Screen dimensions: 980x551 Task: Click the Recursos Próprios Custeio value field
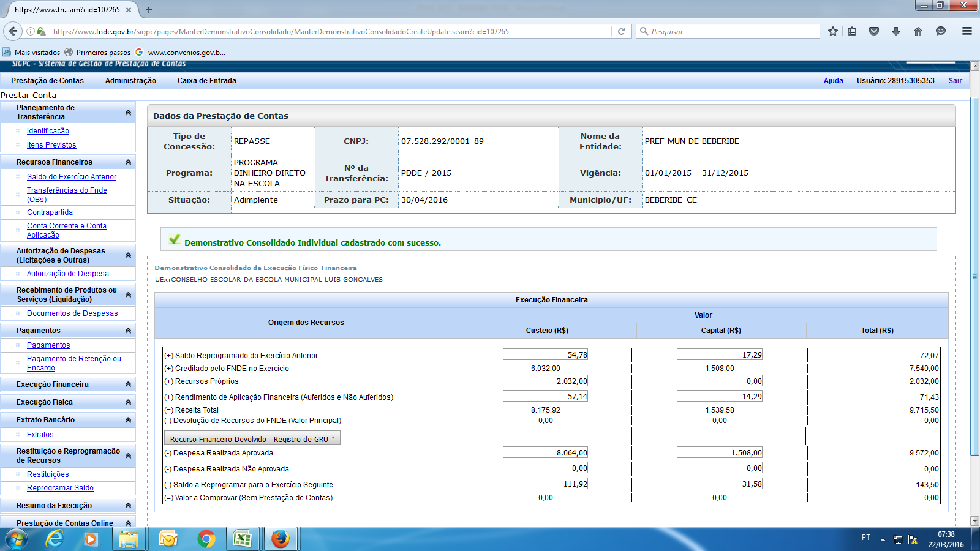coord(545,381)
